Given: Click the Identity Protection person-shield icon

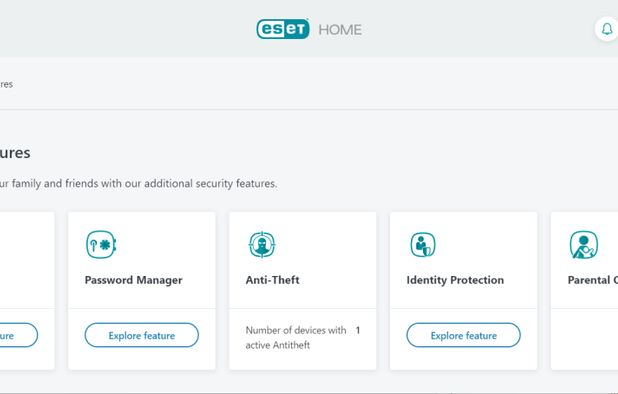Looking at the screenshot, I should [x=423, y=245].
